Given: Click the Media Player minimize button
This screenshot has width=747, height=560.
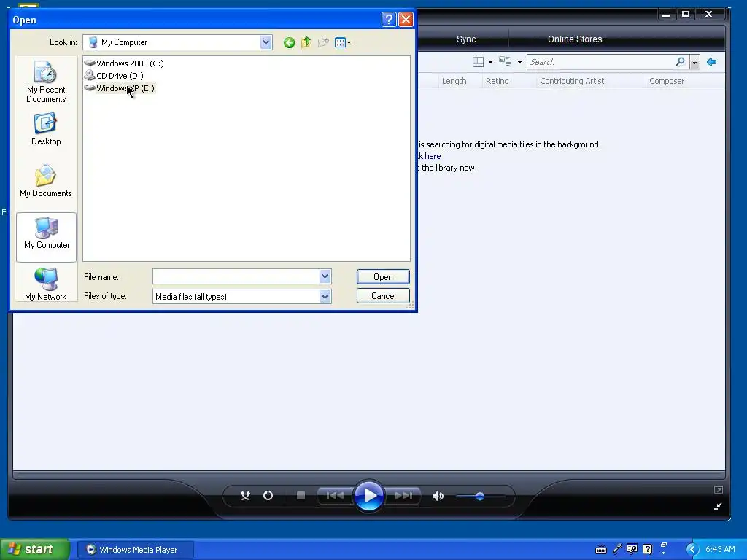Looking at the screenshot, I should tap(666, 15).
